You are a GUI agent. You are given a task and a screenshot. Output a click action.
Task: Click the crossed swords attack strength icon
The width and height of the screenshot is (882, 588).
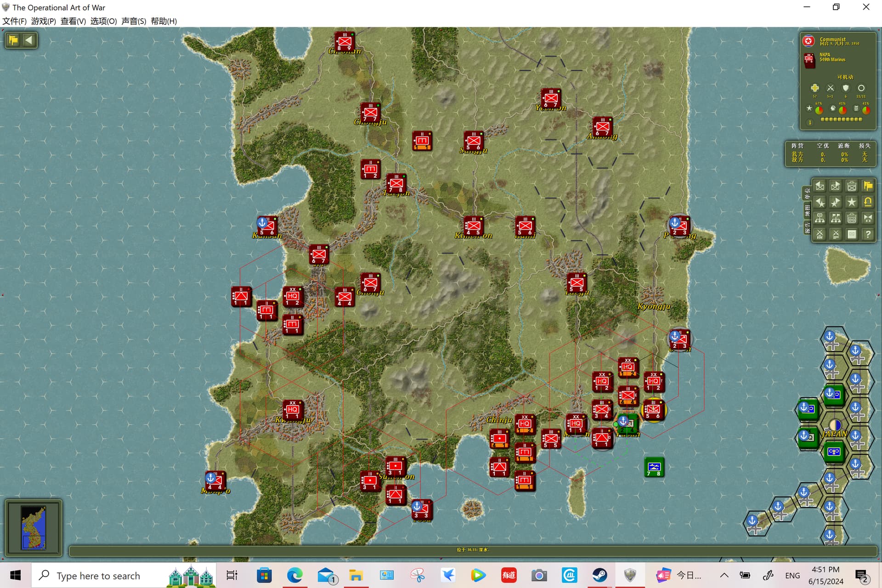(x=830, y=88)
